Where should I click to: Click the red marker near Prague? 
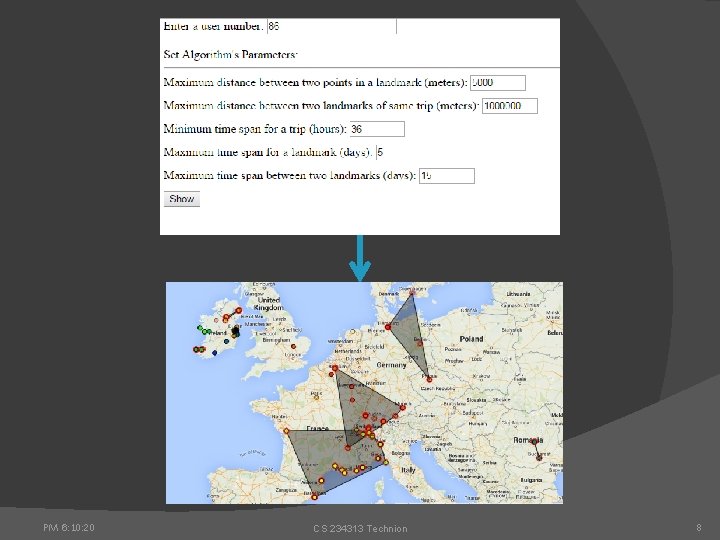pos(429,379)
